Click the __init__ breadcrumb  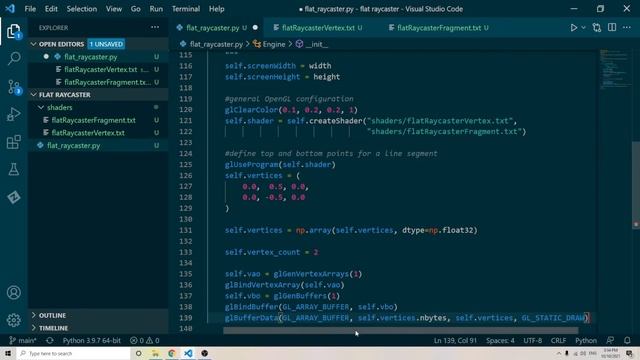[312, 44]
